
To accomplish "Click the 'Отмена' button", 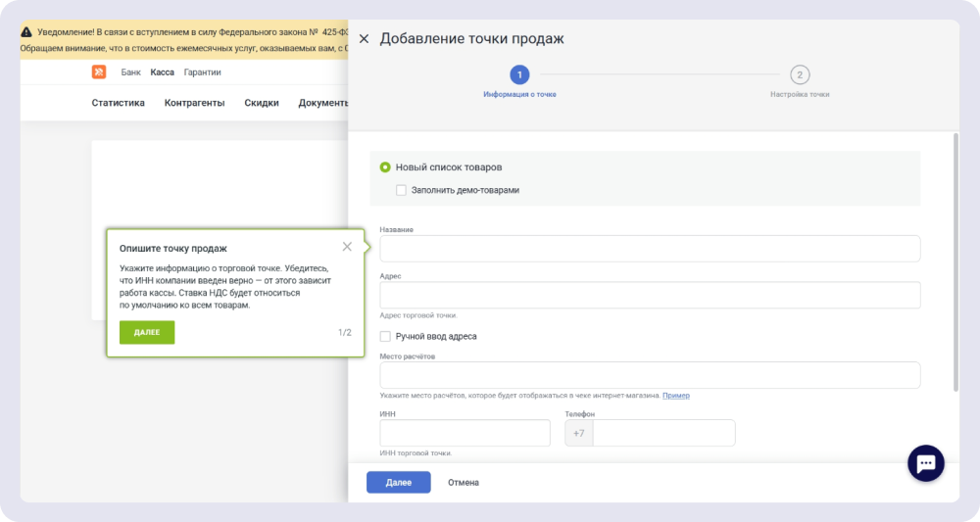I will (x=464, y=482).
